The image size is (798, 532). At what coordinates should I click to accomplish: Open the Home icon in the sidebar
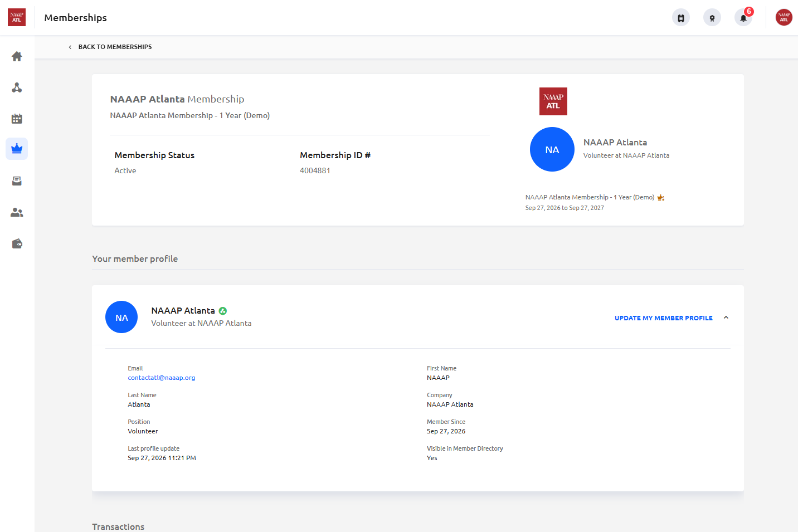(17, 56)
